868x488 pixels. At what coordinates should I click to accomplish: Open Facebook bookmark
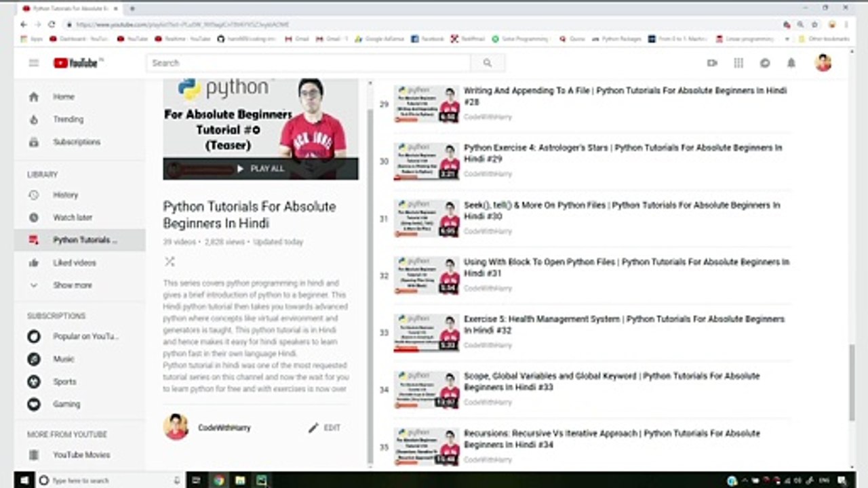coord(429,39)
